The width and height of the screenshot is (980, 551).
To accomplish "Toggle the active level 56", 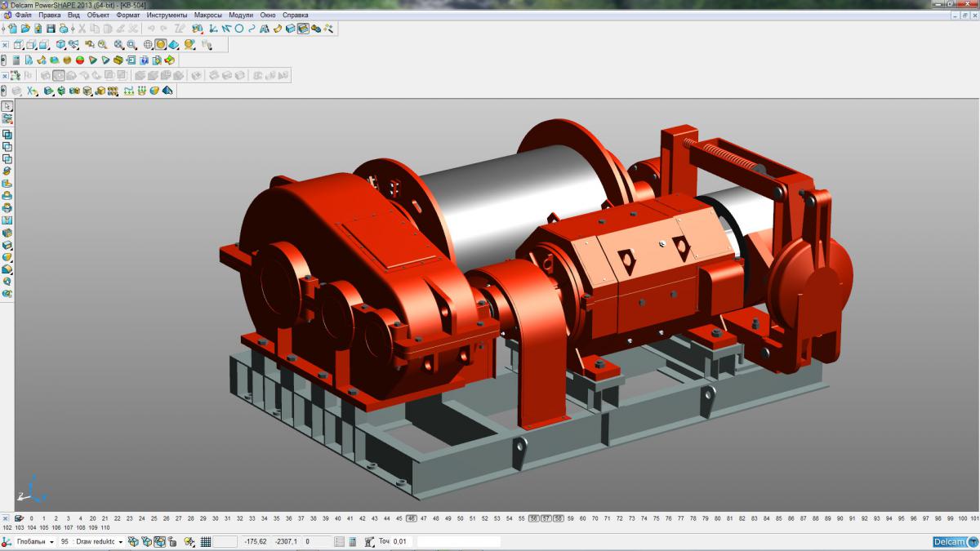I will (x=533, y=518).
